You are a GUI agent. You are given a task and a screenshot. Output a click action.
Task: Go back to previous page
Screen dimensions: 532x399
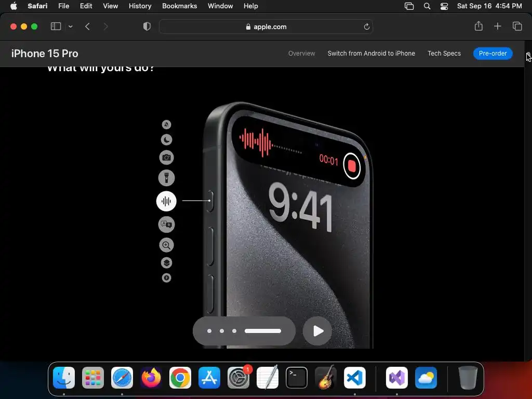(87, 26)
